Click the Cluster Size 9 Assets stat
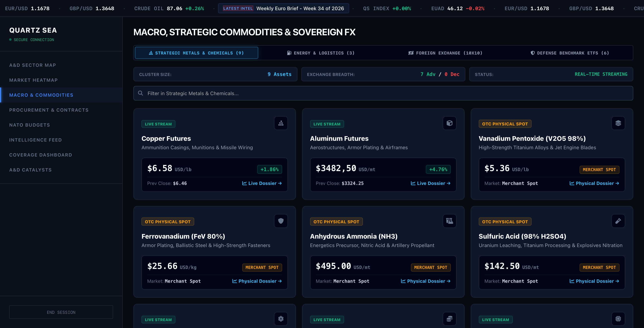This screenshot has width=644, height=328. pos(215,74)
